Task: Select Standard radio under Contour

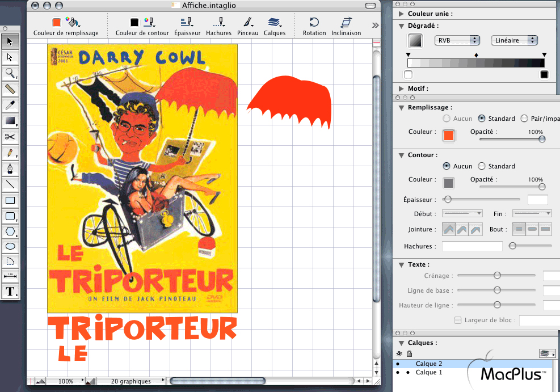Action: click(x=482, y=166)
